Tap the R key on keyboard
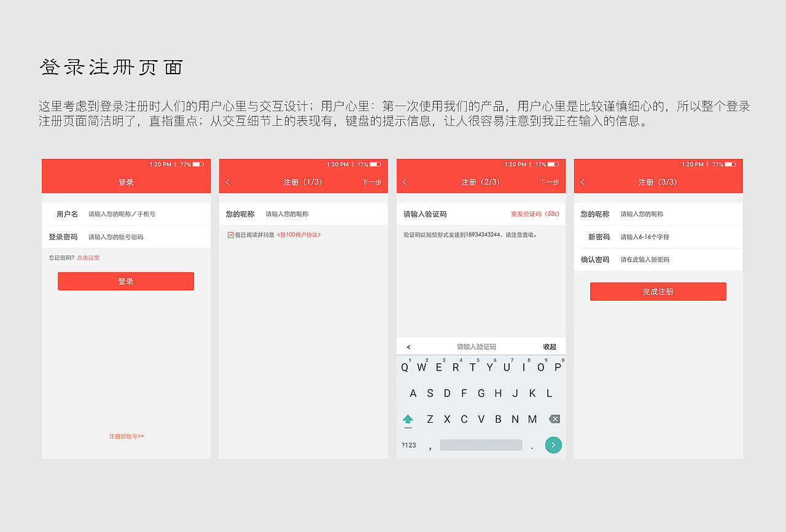Screen dimensions: 786x532 click(x=456, y=367)
